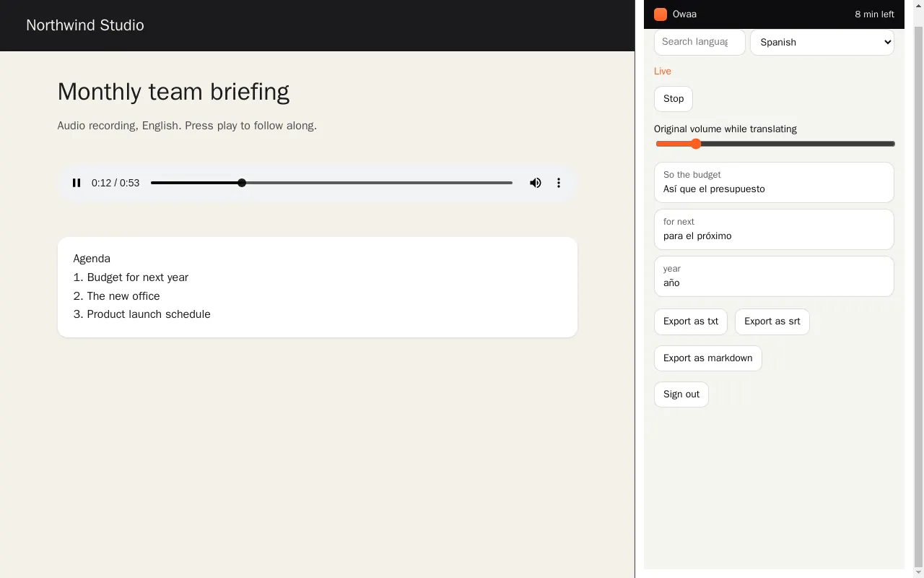924x578 pixels.
Task: Open the Spanish language dropdown
Action: pyautogui.click(x=822, y=42)
